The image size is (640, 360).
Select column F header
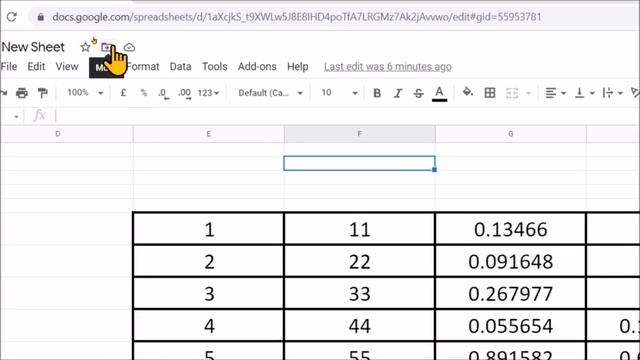click(x=360, y=134)
